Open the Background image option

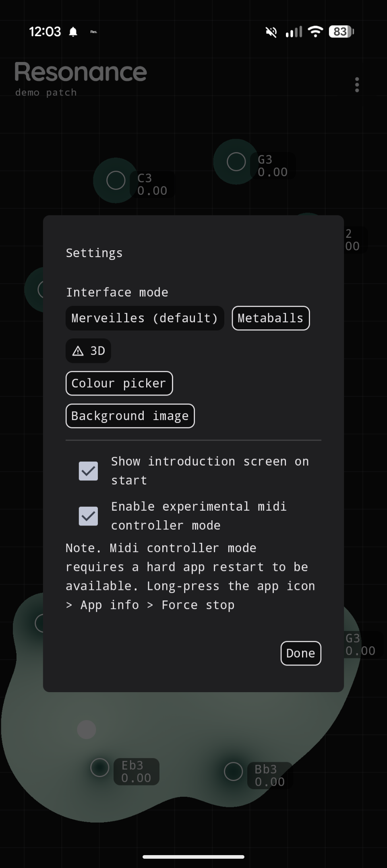point(130,416)
